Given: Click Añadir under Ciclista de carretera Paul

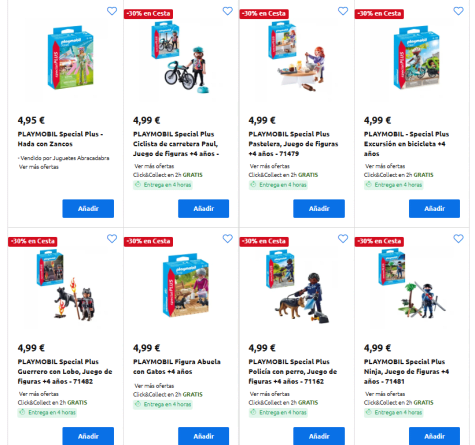Looking at the screenshot, I should click(203, 209).
